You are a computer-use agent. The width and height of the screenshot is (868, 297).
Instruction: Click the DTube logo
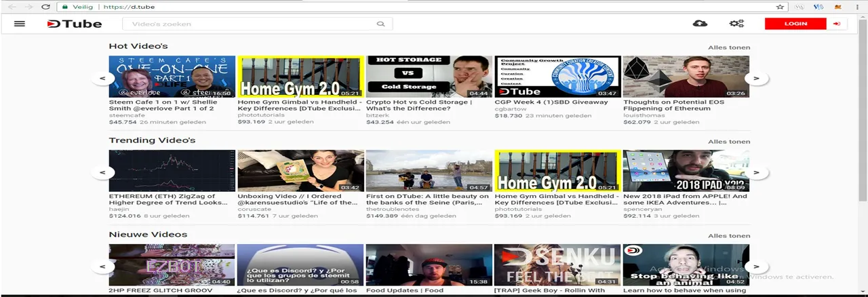coord(75,24)
